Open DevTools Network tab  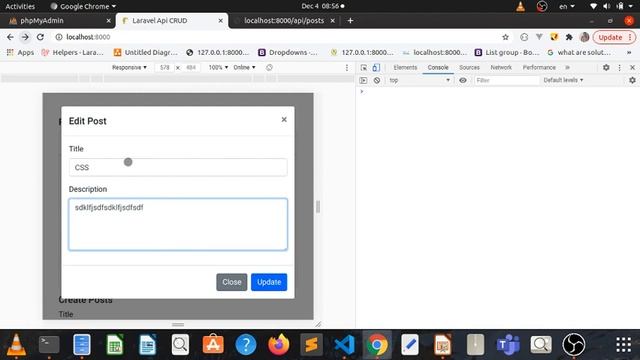point(501,67)
